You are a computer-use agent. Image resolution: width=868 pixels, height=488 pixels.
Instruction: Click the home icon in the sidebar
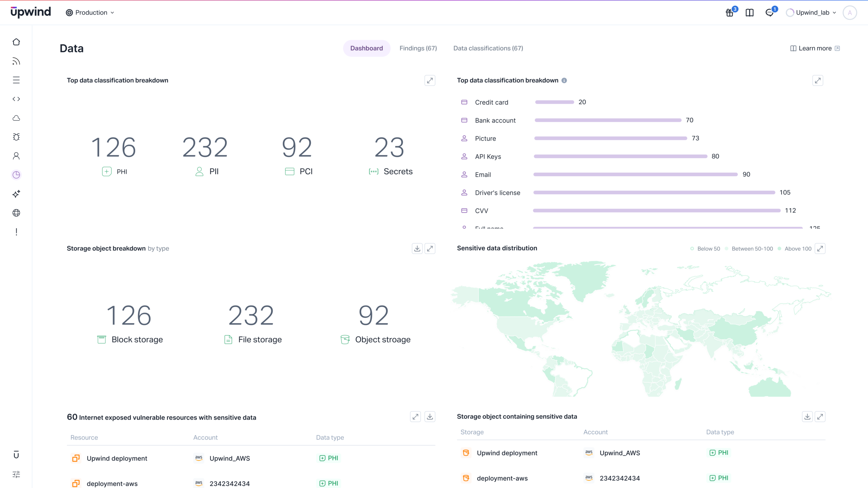click(16, 42)
